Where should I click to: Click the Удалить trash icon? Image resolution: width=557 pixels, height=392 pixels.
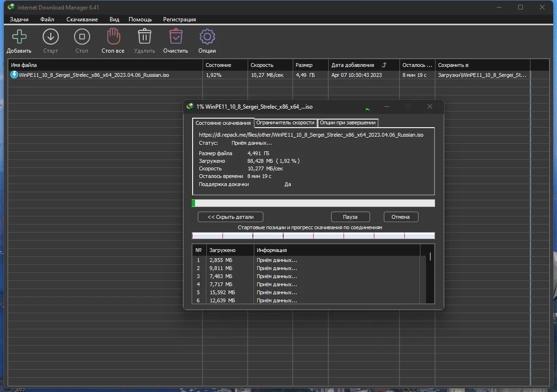(x=145, y=36)
